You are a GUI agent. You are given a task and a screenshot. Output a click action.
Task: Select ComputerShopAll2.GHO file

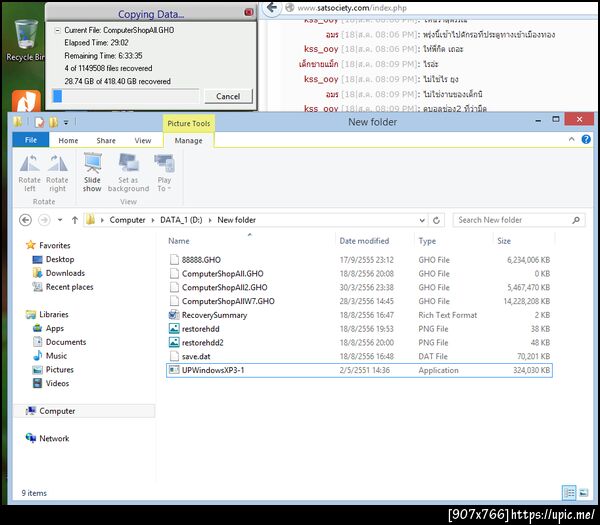359,287
